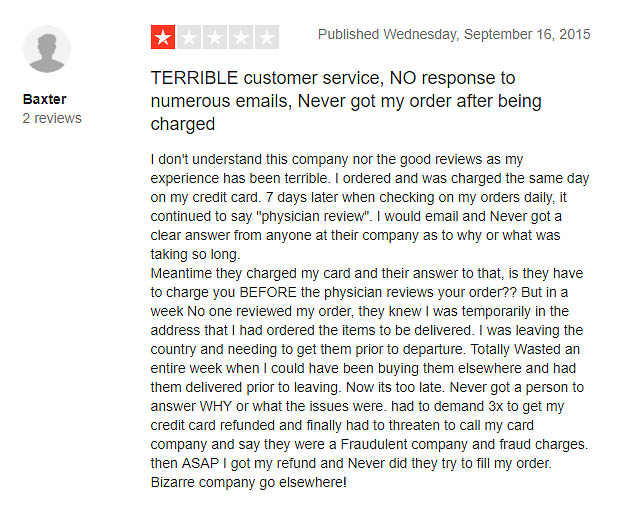The image size is (622, 510).
Task: Click the quoted "physician review" text
Action: pyautogui.click(x=312, y=217)
